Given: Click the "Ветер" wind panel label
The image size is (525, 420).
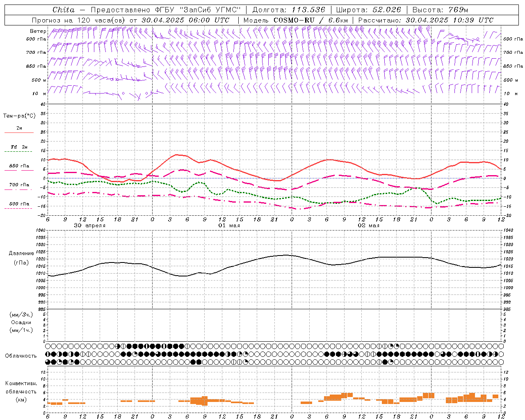Looking at the screenshot, I should click(x=38, y=31).
